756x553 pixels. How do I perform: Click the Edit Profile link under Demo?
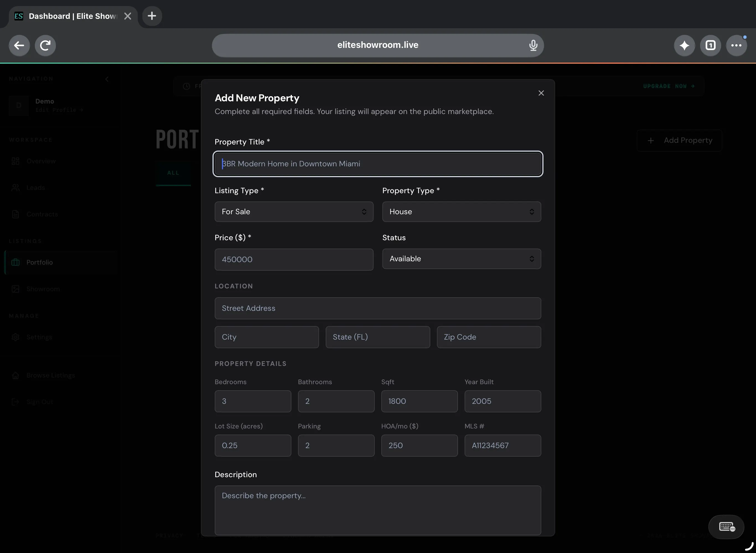point(59,110)
